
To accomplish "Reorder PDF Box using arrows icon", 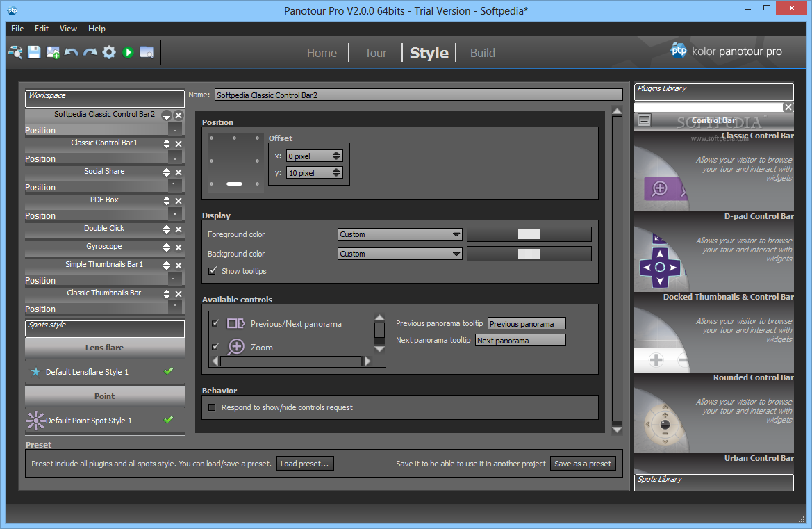I will click(x=166, y=200).
